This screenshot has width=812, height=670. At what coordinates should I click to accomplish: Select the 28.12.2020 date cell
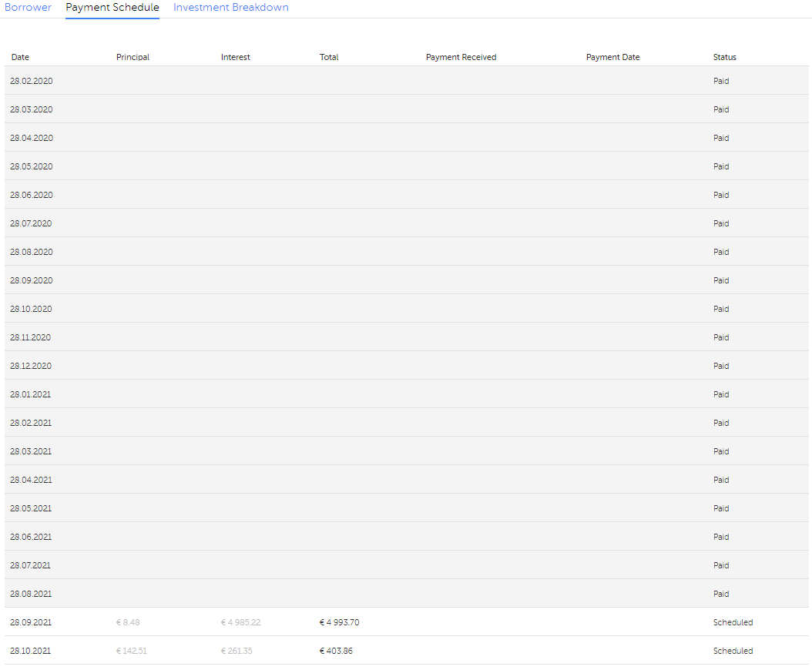point(32,366)
